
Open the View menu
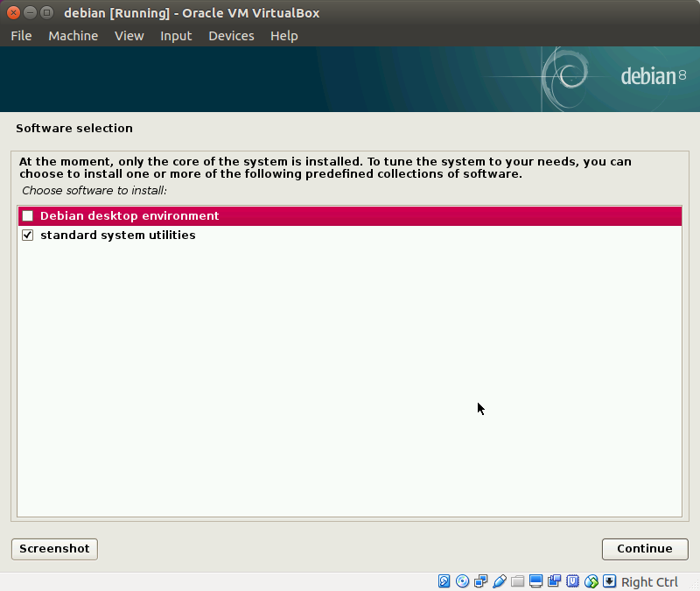coord(129,36)
